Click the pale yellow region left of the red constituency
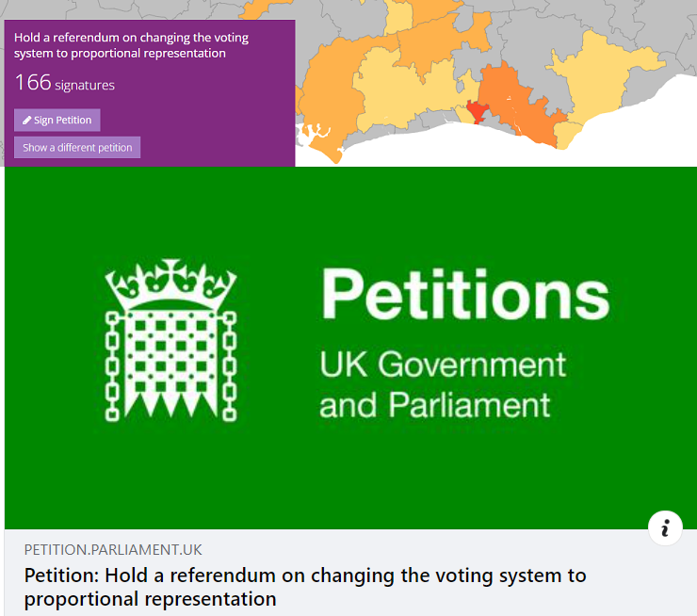 [400, 94]
